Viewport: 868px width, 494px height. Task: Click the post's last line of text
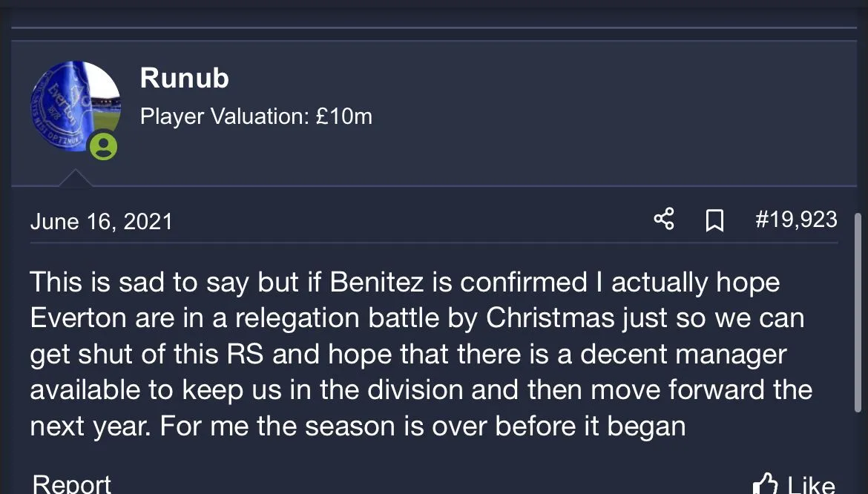point(358,426)
